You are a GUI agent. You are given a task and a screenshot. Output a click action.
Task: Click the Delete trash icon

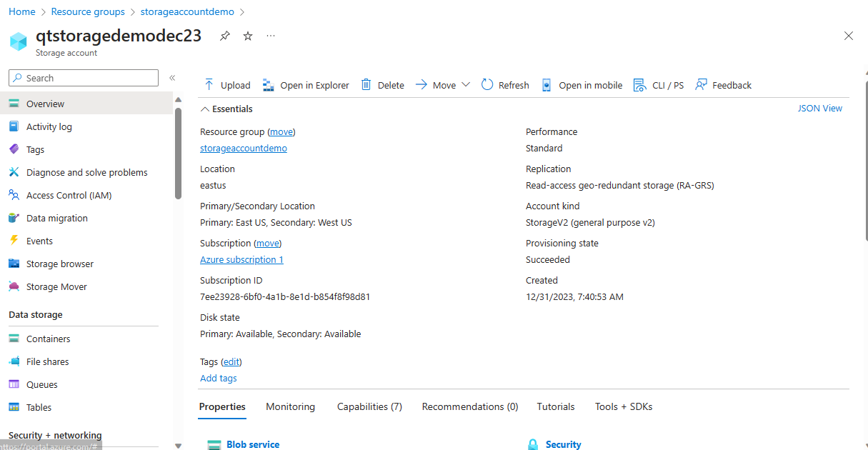[x=366, y=85]
